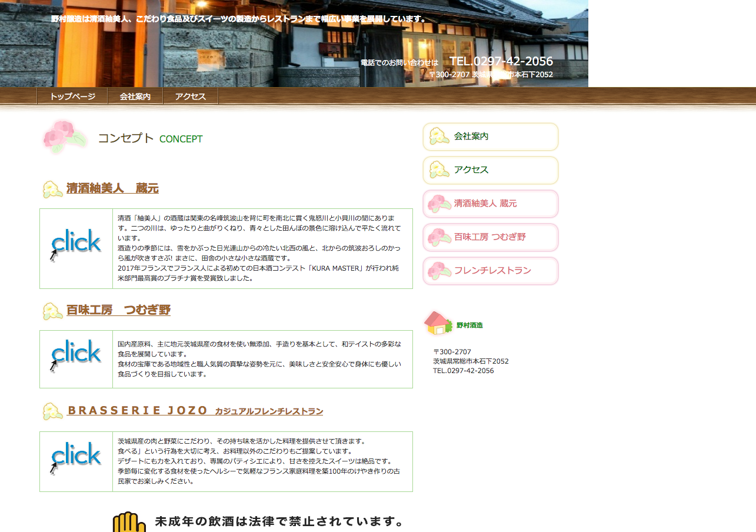Viewport: 756px width, 532px height.
Task: Open the トップページ navigation tab
Action: [x=72, y=96]
